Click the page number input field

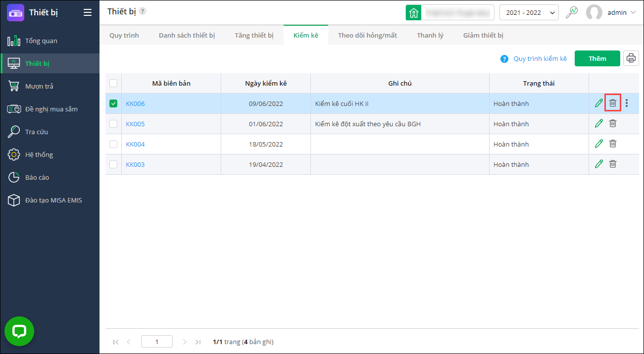coord(157,342)
